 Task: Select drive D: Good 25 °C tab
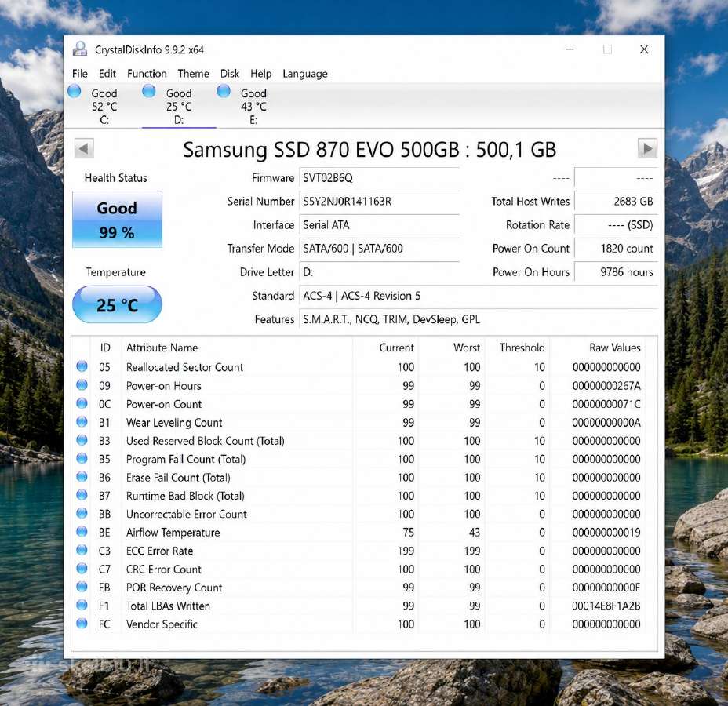179,107
